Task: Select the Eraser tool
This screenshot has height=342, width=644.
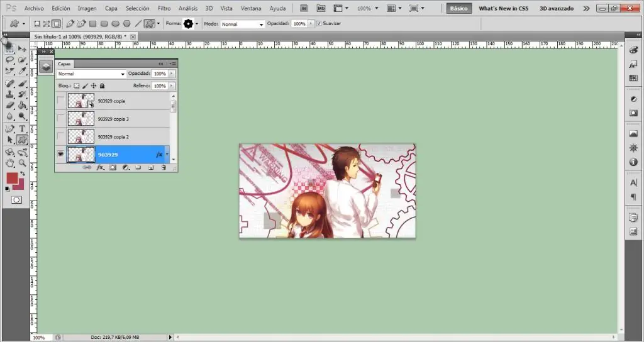Action: coord(10,105)
